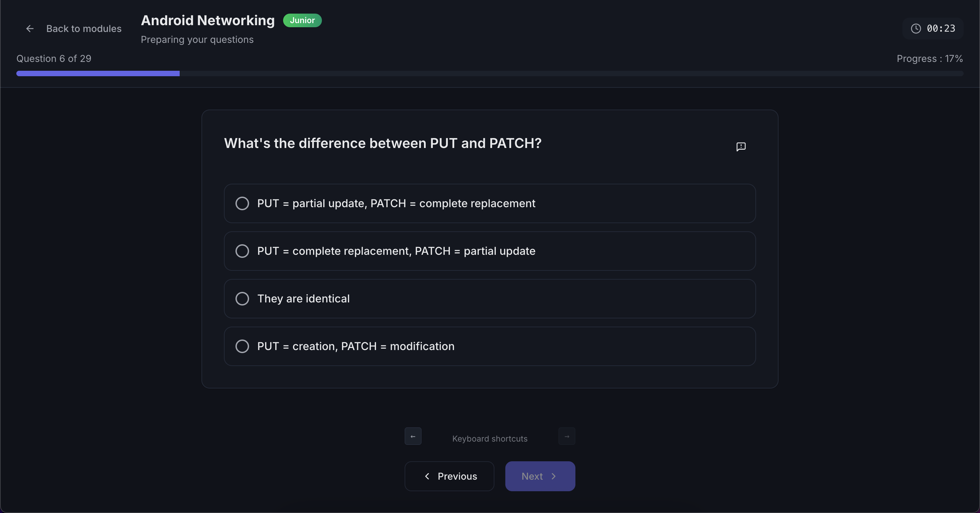Click the Android Networking module title
The image size is (980, 513).
[207, 20]
